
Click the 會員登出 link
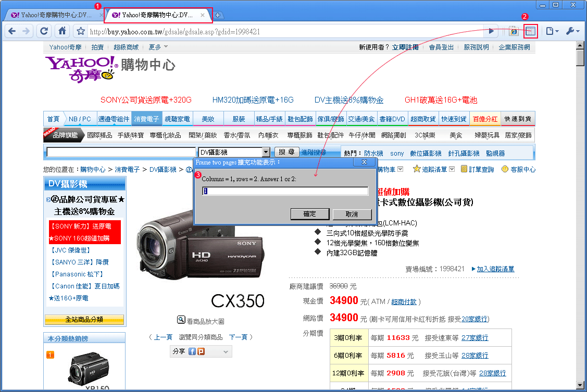click(x=441, y=47)
